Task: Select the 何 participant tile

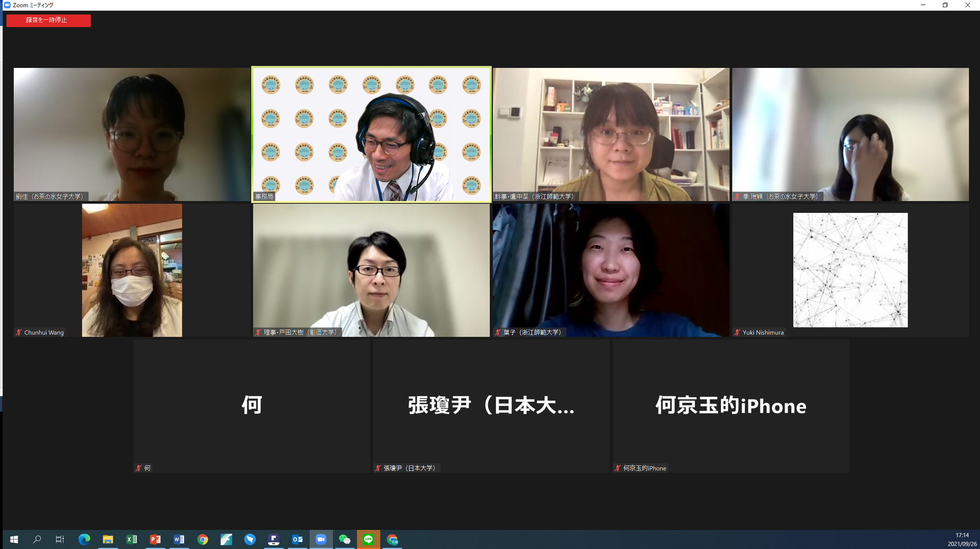Action: [252, 406]
